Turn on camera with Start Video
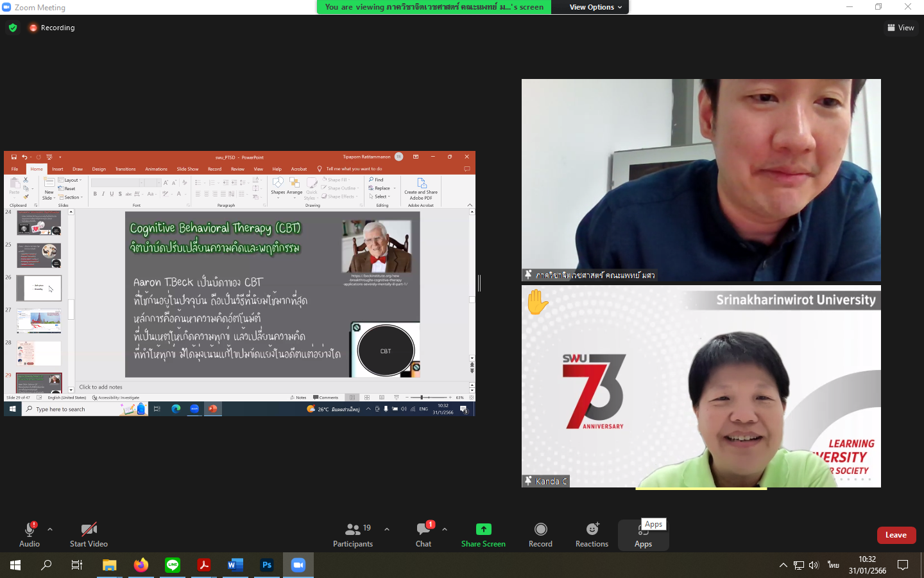Image resolution: width=924 pixels, height=578 pixels. click(89, 534)
